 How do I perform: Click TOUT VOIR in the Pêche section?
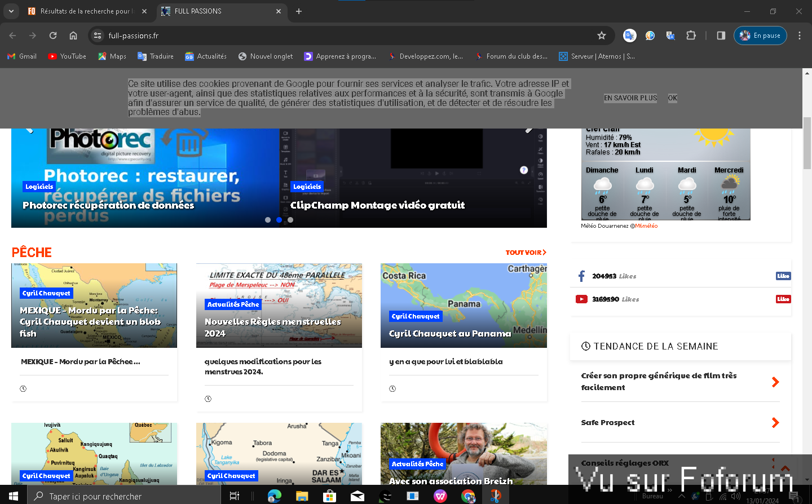526,253
